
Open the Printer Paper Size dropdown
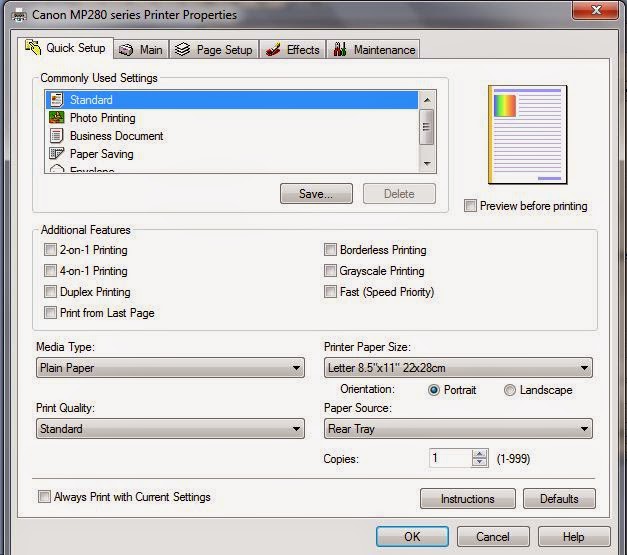(x=458, y=368)
